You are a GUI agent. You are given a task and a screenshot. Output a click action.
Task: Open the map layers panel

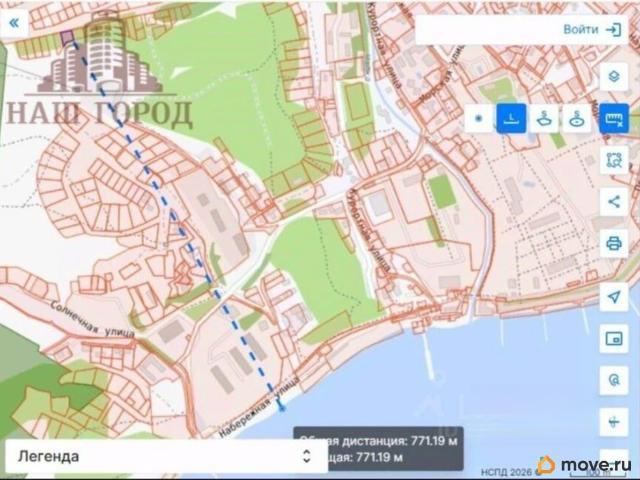click(613, 77)
